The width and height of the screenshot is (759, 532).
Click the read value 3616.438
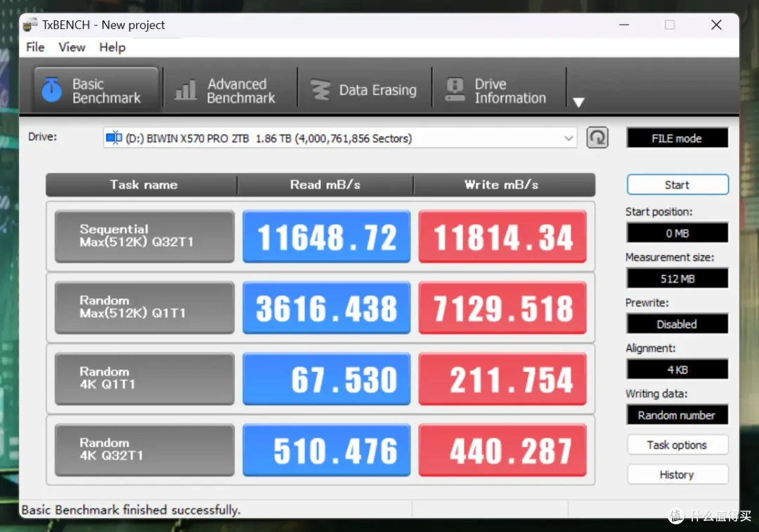327,307
